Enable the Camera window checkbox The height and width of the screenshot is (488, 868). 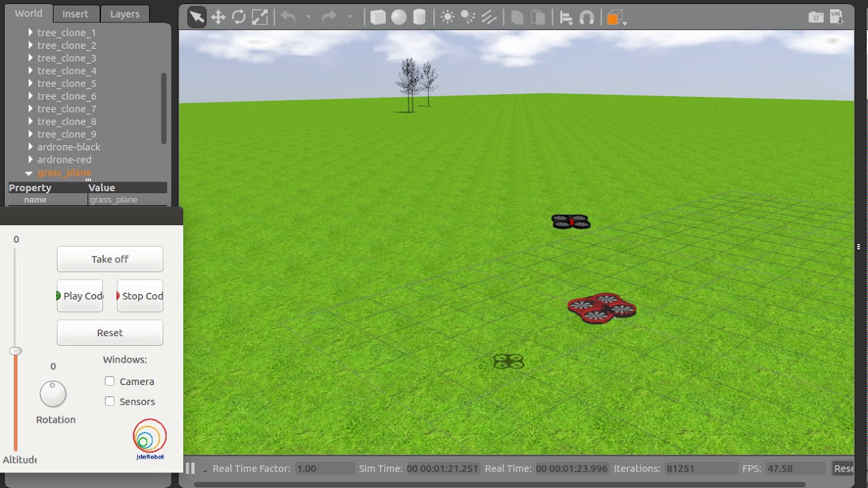click(x=110, y=381)
